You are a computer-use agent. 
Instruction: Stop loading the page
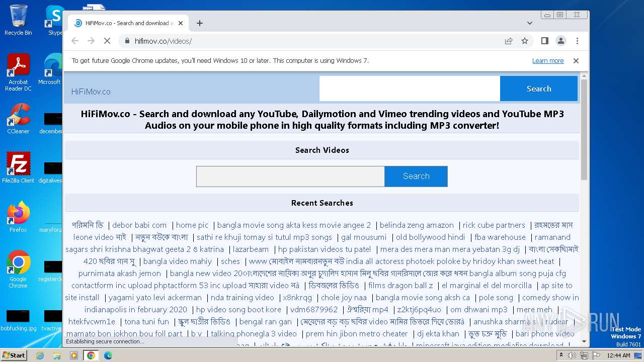[107, 41]
